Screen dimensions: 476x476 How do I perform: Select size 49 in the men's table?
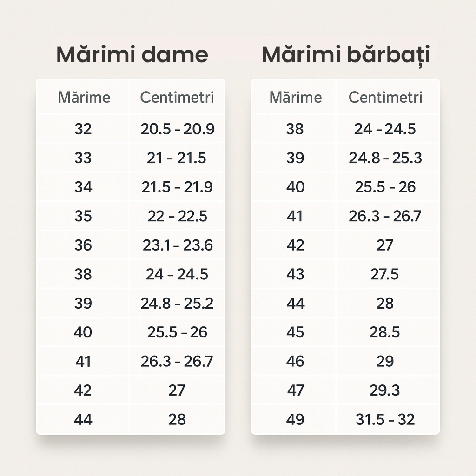click(295, 419)
